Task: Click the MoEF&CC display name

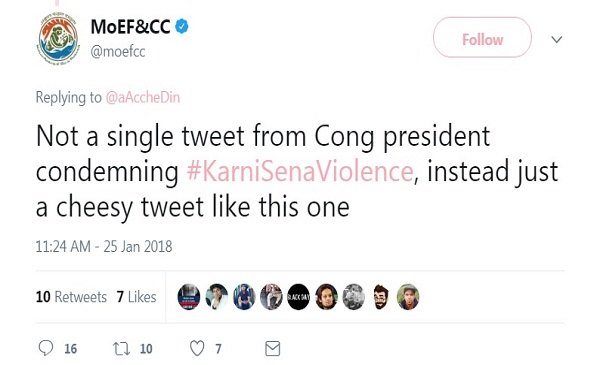Action: coord(130,27)
